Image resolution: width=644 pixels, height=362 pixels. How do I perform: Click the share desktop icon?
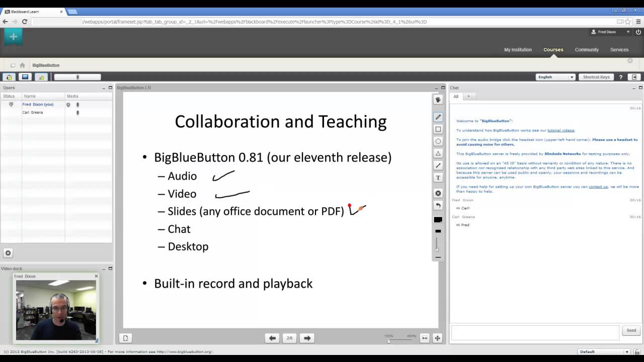tap(25, 77)
